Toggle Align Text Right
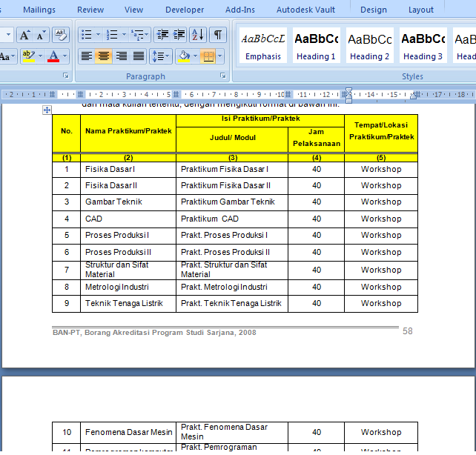Screen dimensions: 476x455 click(121, 56)
